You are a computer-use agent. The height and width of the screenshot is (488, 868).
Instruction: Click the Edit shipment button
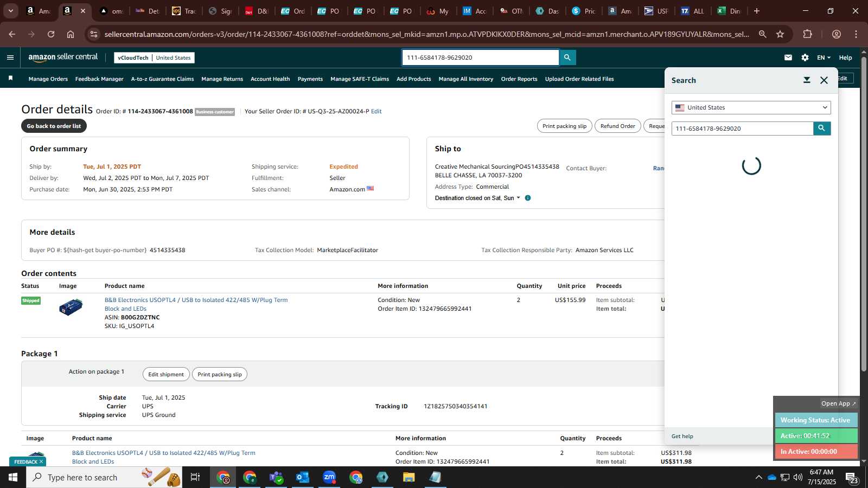pos(166,374)
